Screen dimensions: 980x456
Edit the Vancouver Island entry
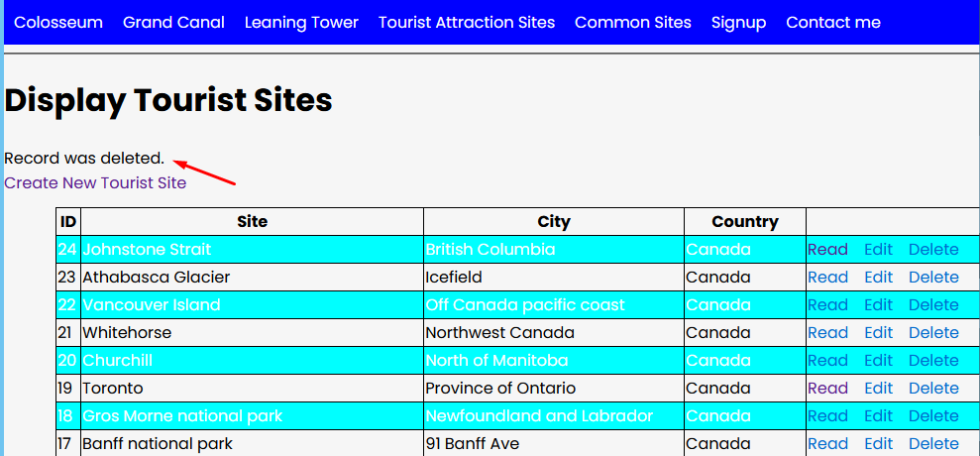(878, 305)
